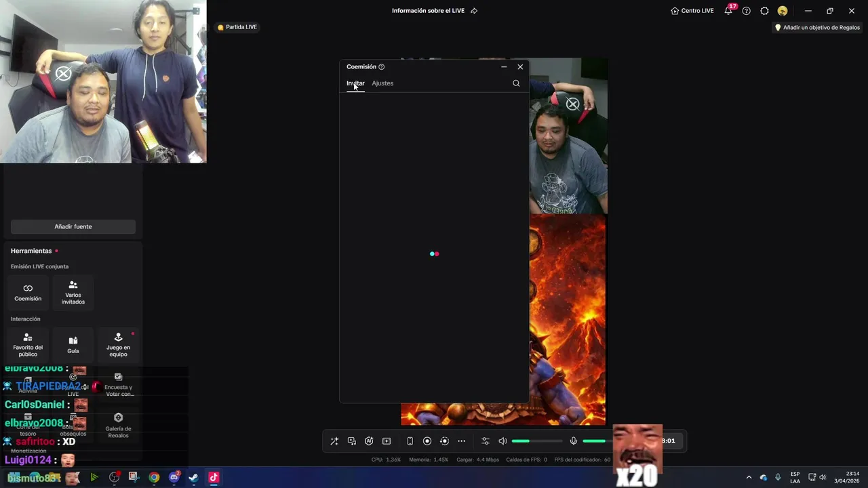Viewport: 868px width, 488px height.
Task: Open Google Chrome from taskbar
Action: click(x=154, y=477)
